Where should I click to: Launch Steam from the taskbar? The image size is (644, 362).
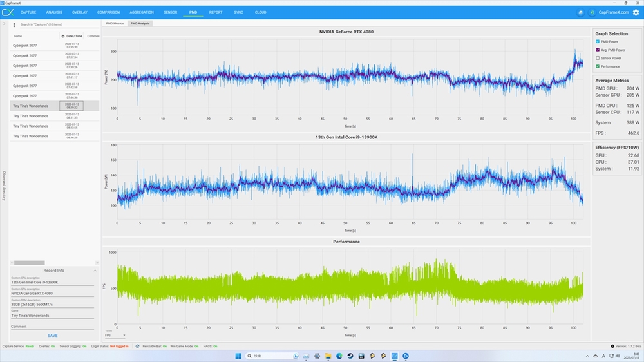tap(350, 356)
